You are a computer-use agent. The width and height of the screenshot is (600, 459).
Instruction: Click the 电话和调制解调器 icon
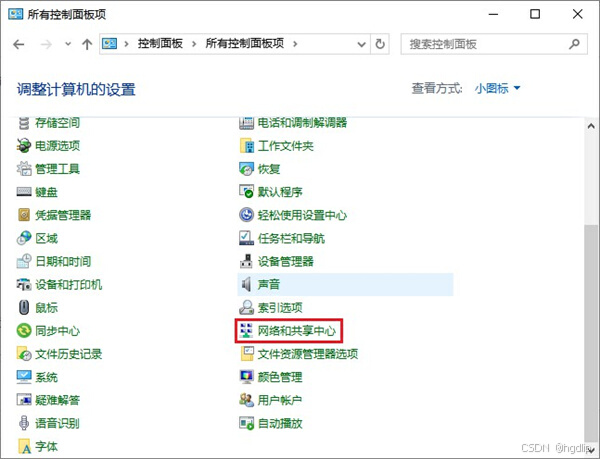(246, 123)
